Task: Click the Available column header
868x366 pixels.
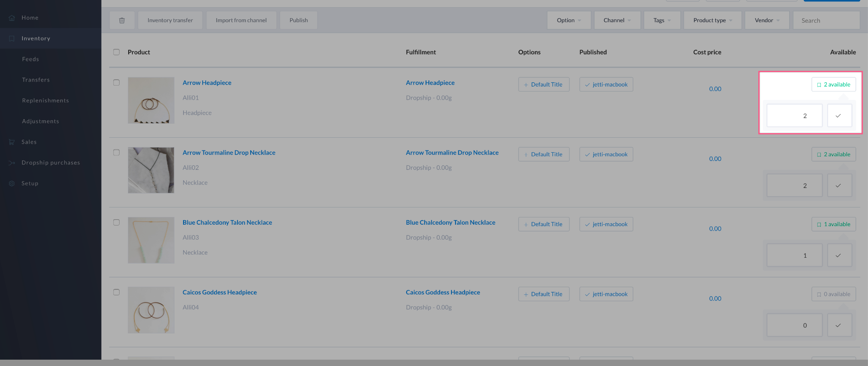Action: point(843,52)
